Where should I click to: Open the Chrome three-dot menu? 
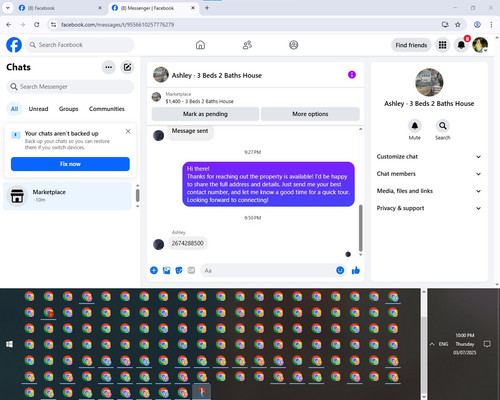(491, 25)
